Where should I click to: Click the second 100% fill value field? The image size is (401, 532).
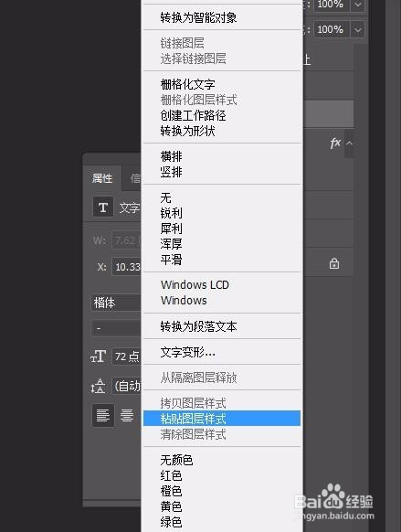click(332, 30)
